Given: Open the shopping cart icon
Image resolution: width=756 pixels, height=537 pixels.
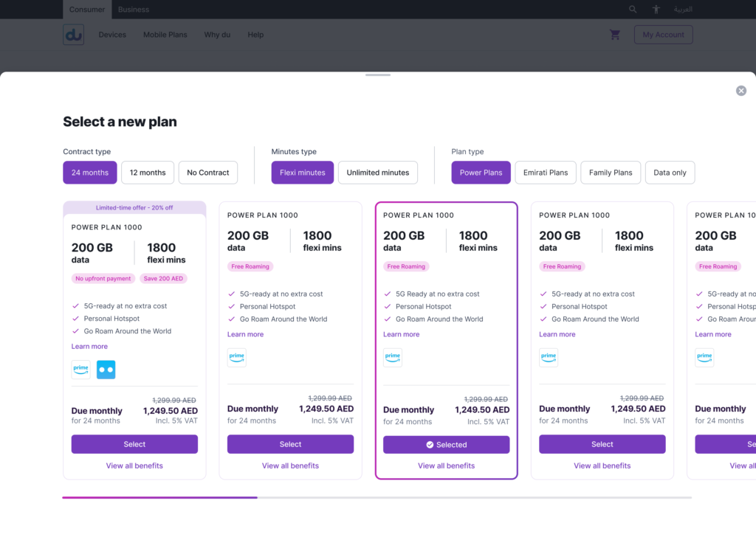Looking at the screenshot, I should coord(615,35).
